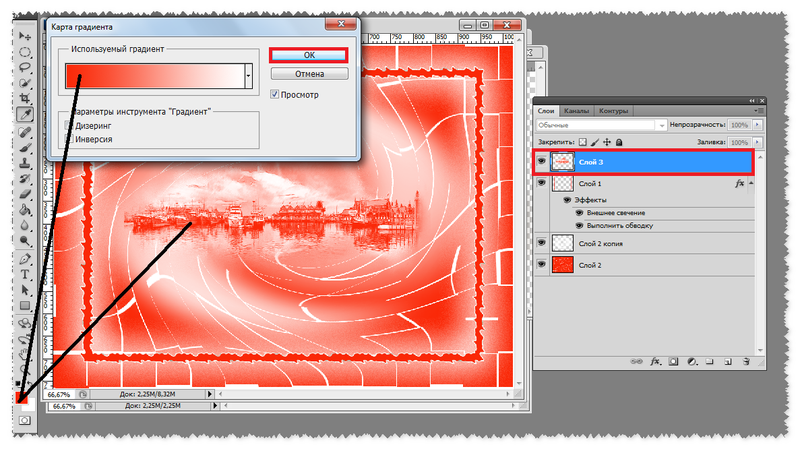This screenshot has height=449, width=800.
Task: Create a new layer icon
Action: 728,361
